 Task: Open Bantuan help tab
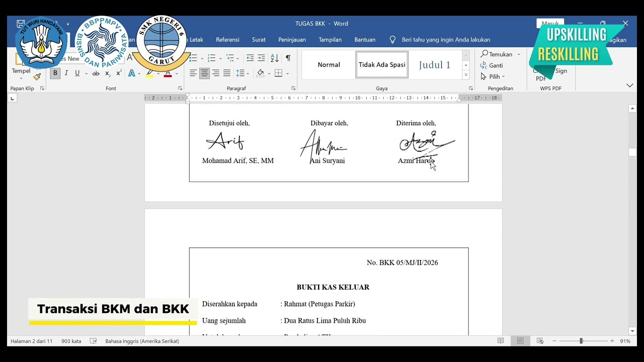(x=365, y=40)
